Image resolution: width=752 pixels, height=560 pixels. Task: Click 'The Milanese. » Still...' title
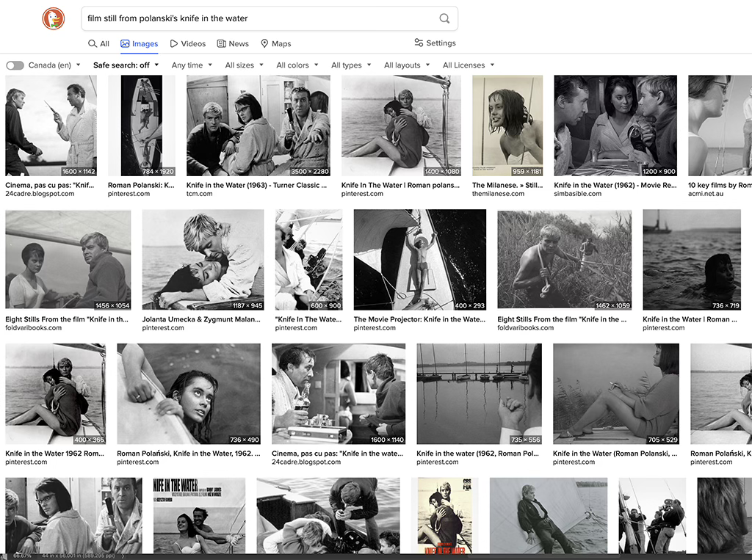[507, 185]
